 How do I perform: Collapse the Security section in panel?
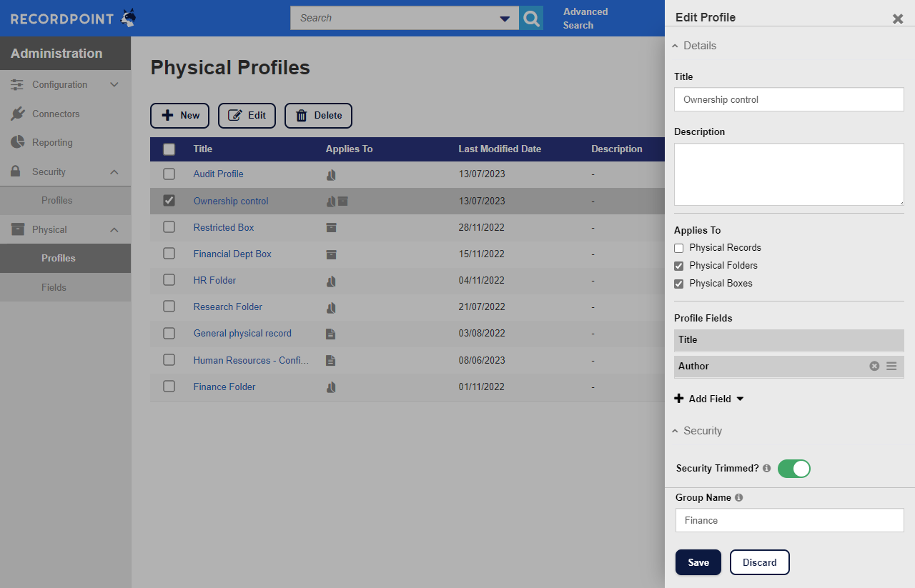point(697,431)
